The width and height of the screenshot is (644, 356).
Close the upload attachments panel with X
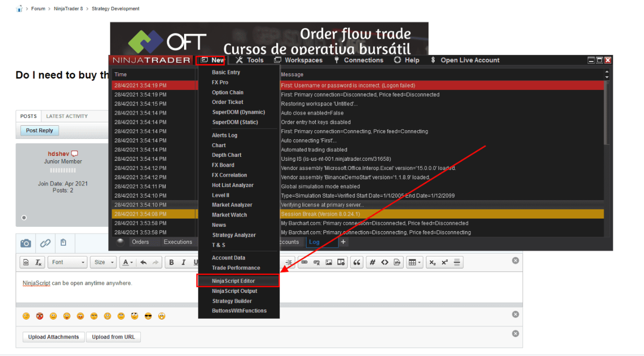pyautogui.click(x=515, y=334)
